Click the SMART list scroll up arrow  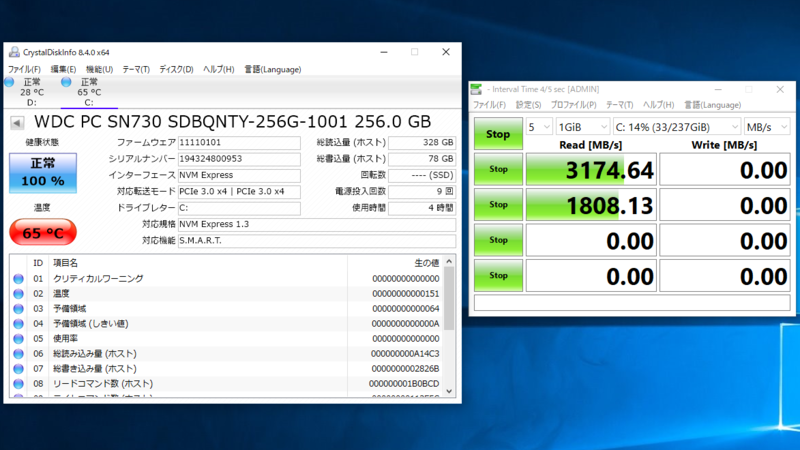[x=449, y=262]
